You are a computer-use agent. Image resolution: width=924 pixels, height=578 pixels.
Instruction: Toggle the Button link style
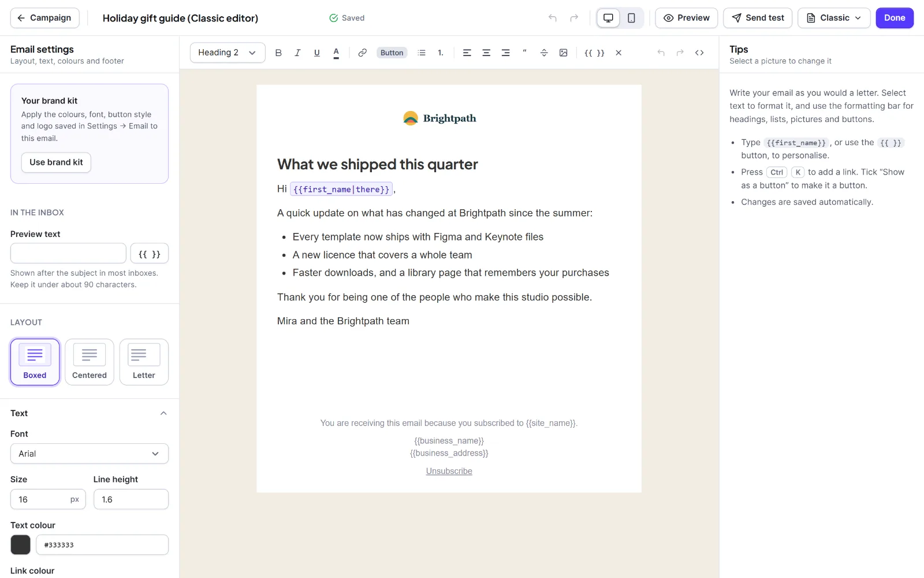click(x=392, y=53)
